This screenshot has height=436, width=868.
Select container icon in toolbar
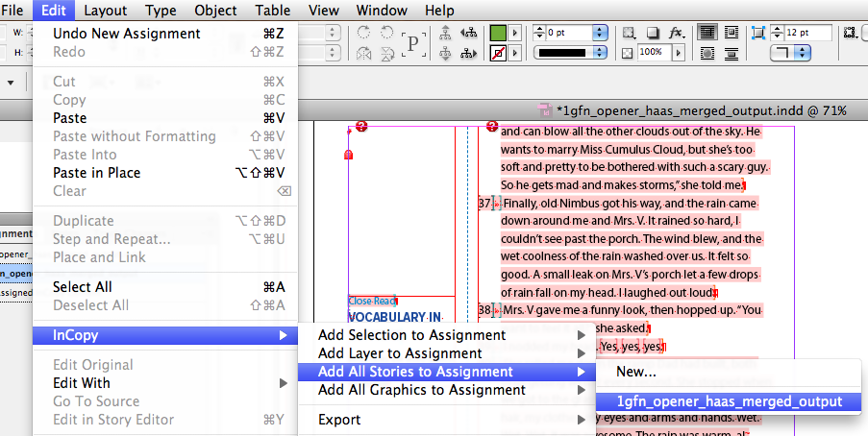(445, 33)
